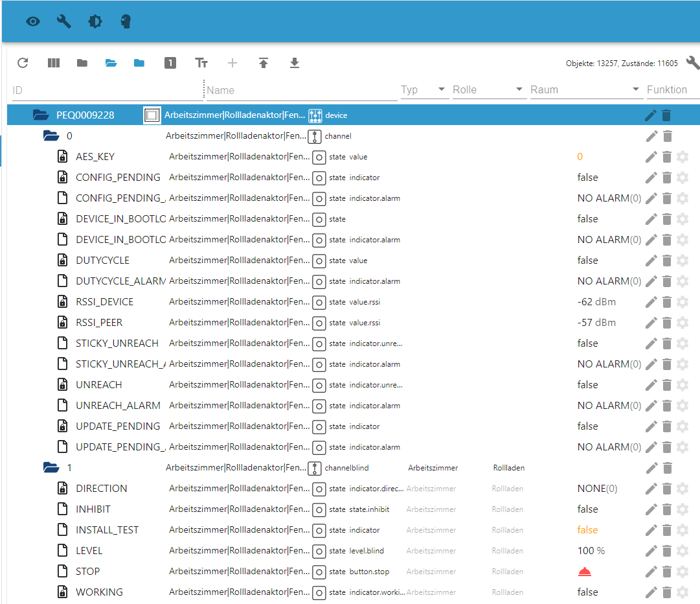The width and height of the screenshot is (700, 604).
Task: Collapse all folders with dark folder icon
Action: pos(82,63)
